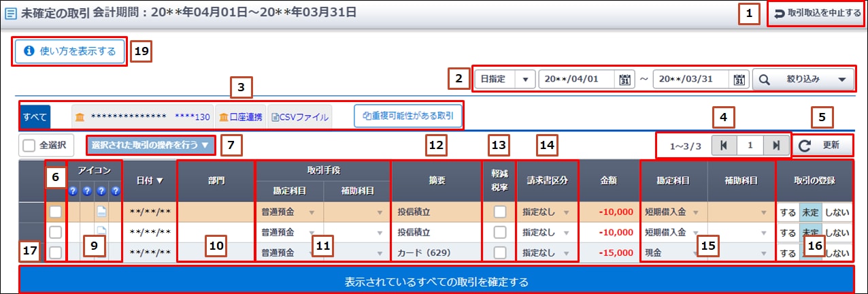Click the document icon in the second transaction row
This screenshot has width=868, height=294.
click(101, 232)
